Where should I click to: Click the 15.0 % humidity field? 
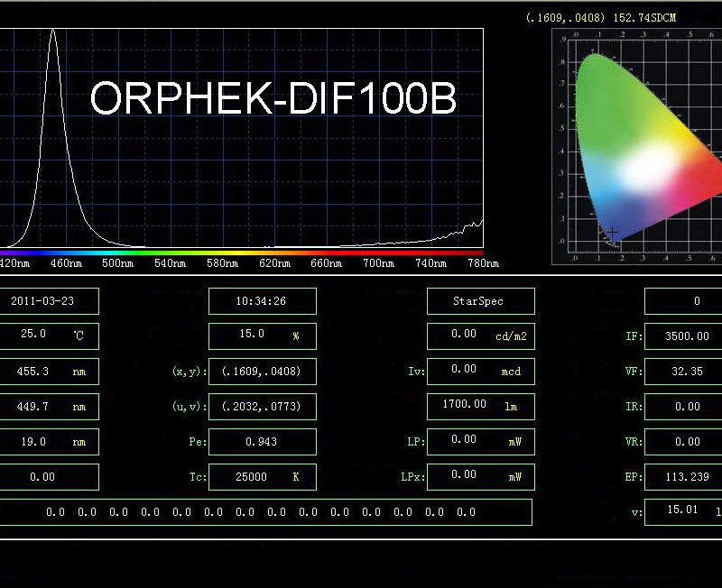click(x=263, y=336)
